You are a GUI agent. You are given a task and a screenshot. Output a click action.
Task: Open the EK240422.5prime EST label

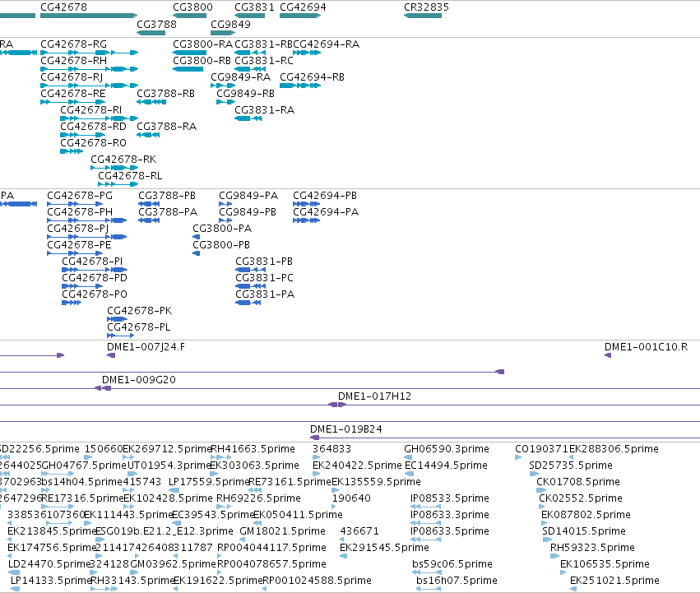click(x=357, y=466)
